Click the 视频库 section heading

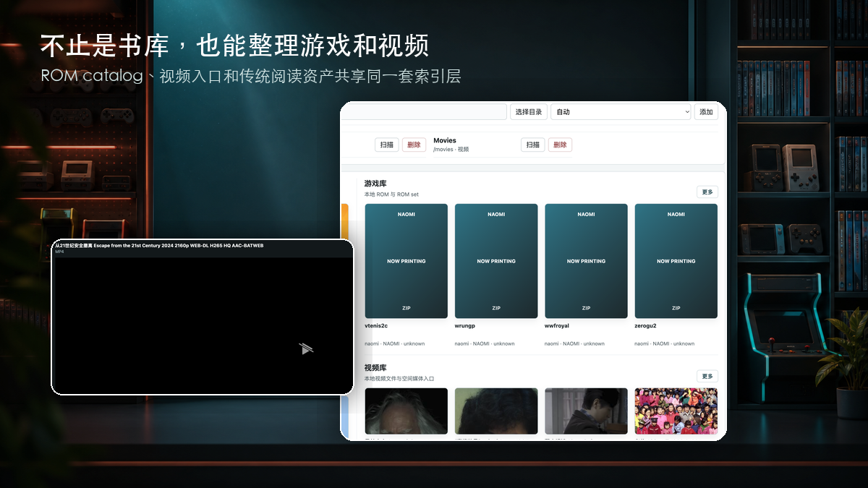click(375, 368)
